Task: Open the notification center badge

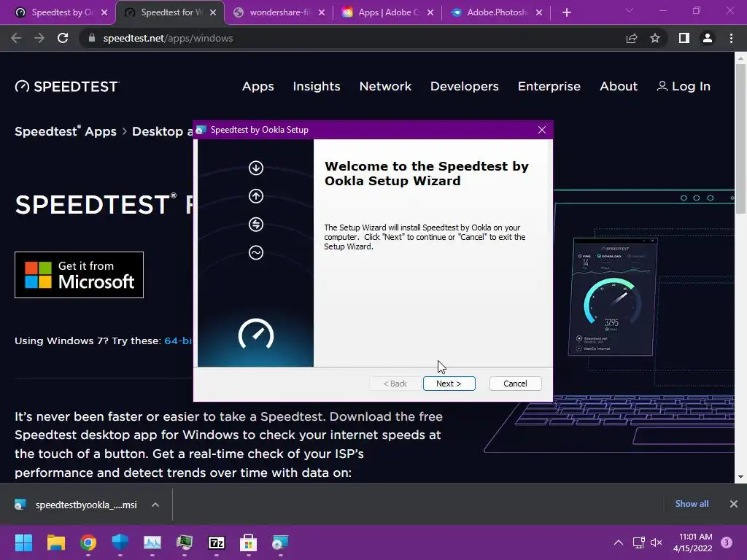Action: tap(727, 542)
